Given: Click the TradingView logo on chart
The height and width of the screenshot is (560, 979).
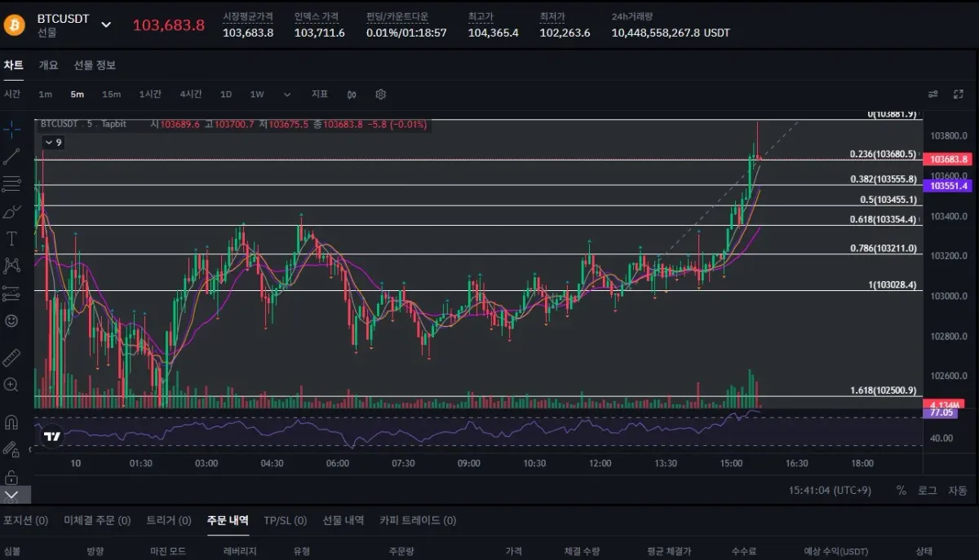Looking at the screenshot, I should point(52,436).
